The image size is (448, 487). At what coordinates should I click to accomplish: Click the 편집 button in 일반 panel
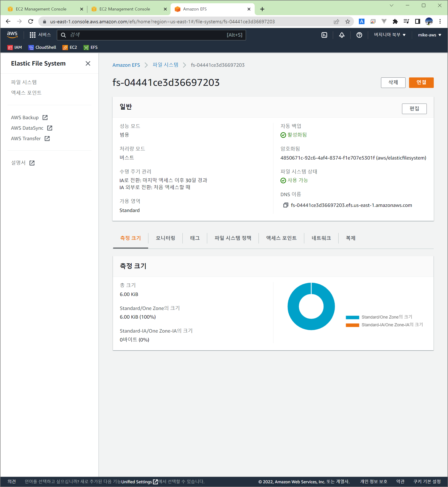414,108
